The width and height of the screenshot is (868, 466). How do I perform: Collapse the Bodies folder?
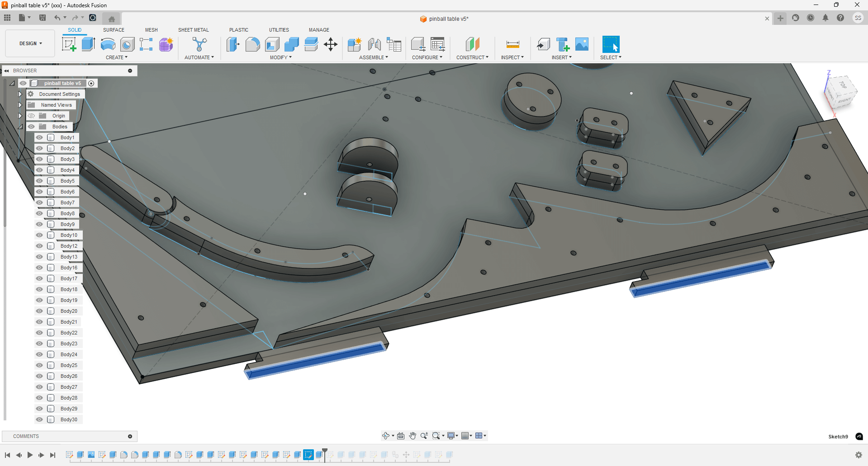(20, 127)
